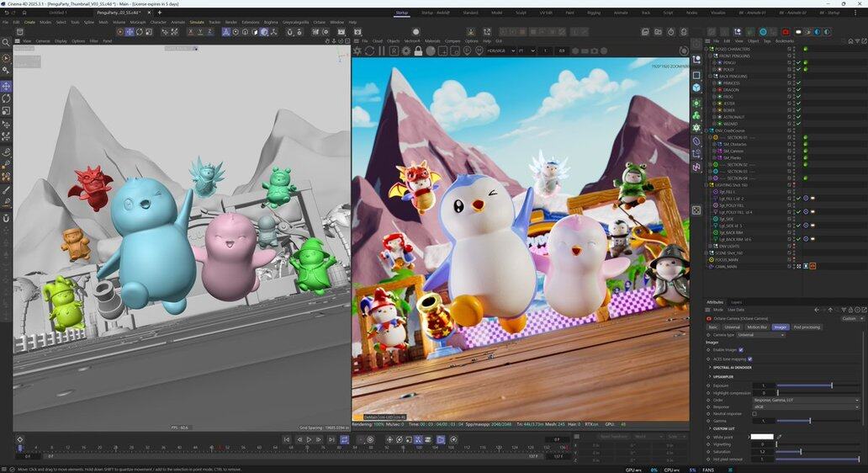Go to timeline start button
868x473 pixels.
tap(287, 440)
